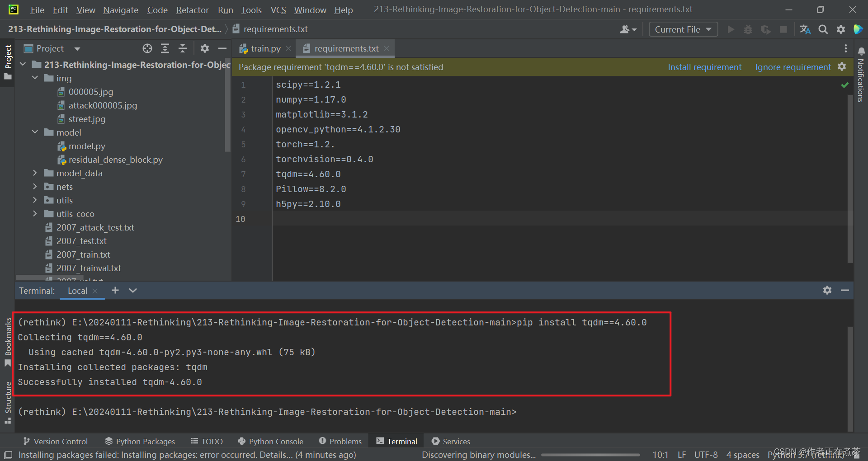Open Version Control tool tab
Viewport: 868px width, 461px height.
pos(56,442)
